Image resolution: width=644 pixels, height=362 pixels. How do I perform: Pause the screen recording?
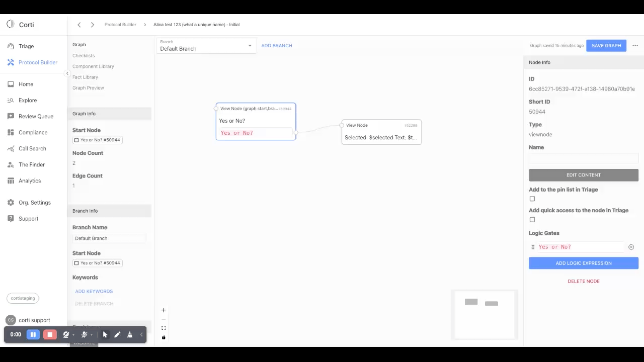[x=33, y=334]
